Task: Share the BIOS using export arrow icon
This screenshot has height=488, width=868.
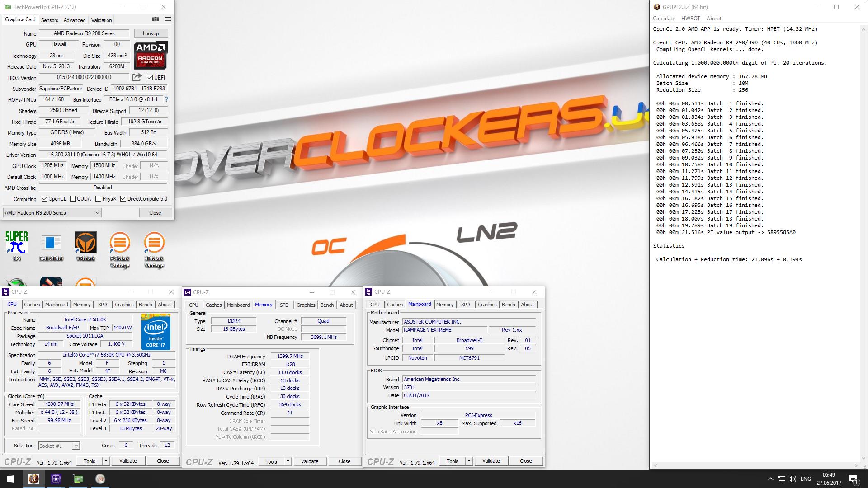Action: [x=137, y=77]
